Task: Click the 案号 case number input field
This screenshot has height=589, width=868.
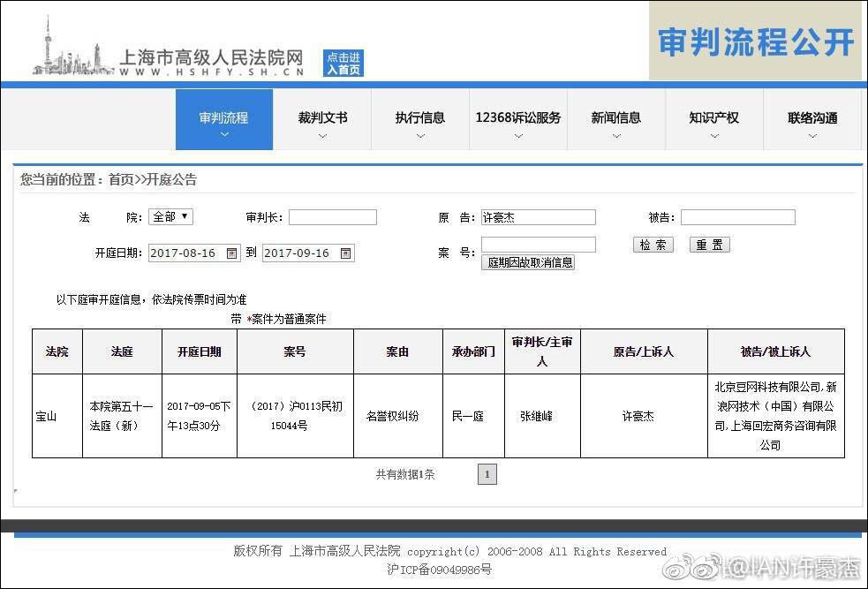Action: click(539, 245)
